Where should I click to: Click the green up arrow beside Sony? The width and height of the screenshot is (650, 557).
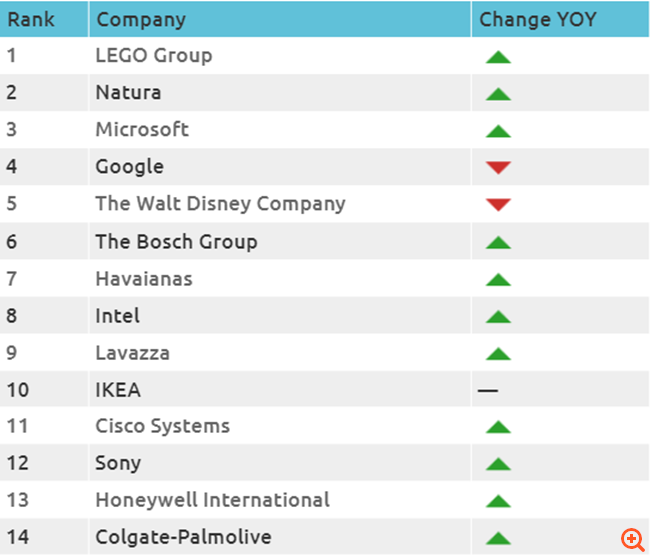click(x=498, y=464)
